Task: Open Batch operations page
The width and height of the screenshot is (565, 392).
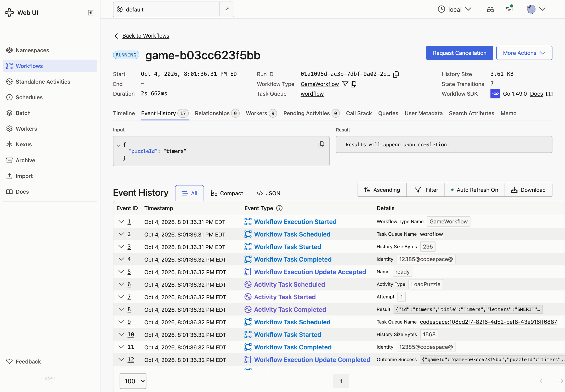Action: pyautogui.click(x=50, y=113)
